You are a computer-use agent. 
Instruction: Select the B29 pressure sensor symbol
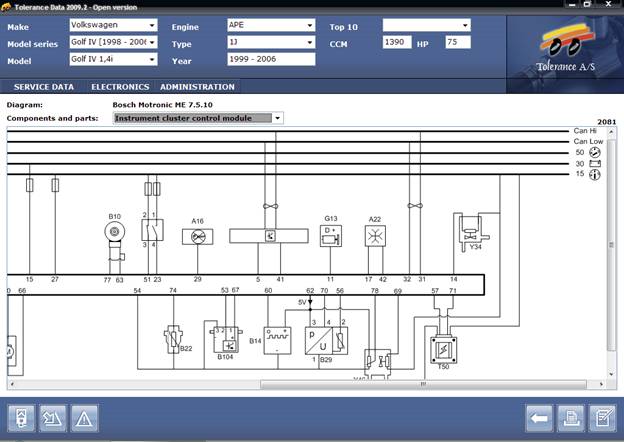326,341
